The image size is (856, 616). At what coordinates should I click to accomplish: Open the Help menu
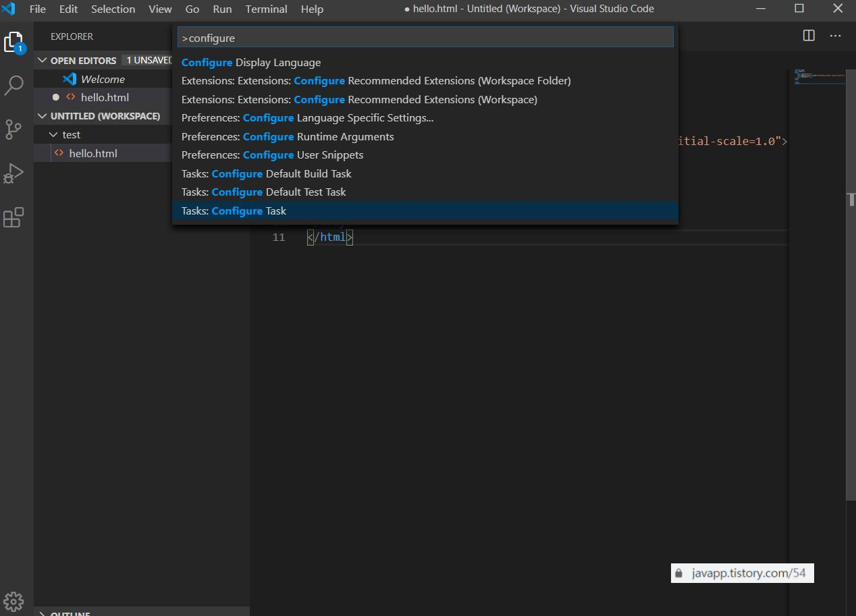point(312,9)
